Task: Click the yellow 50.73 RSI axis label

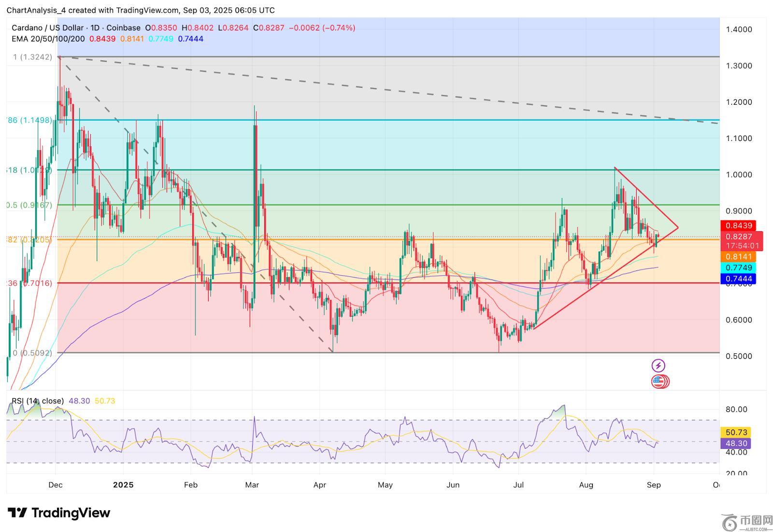Action: (x=735, y=433)
